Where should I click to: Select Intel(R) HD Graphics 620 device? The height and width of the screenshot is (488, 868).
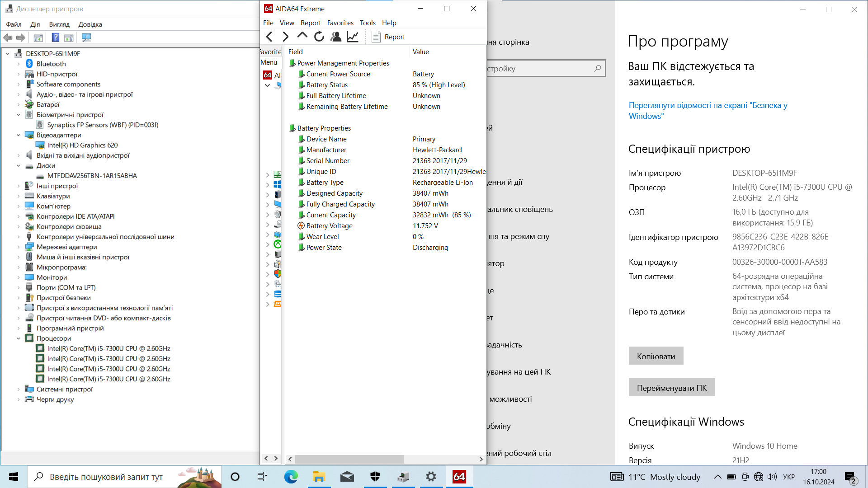tap(82, 145)
